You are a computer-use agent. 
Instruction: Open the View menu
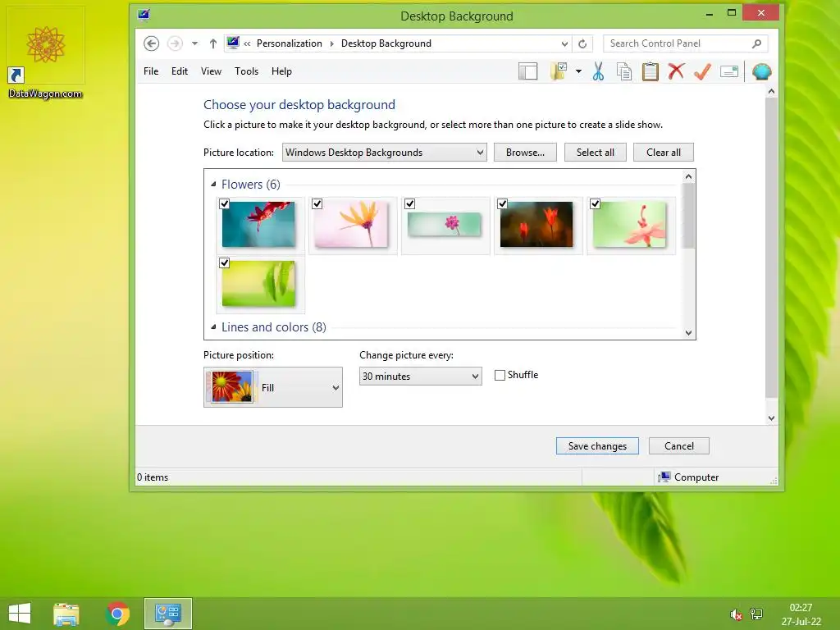pos(211,71)
